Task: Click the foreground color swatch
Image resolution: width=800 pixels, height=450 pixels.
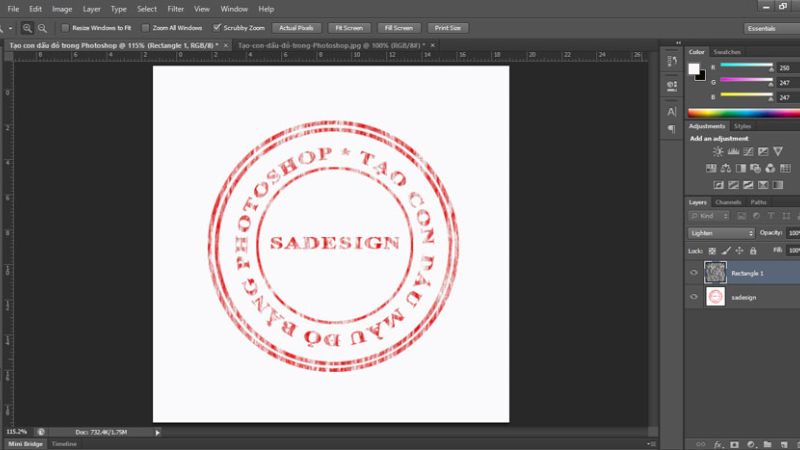Action: point(694,69)
